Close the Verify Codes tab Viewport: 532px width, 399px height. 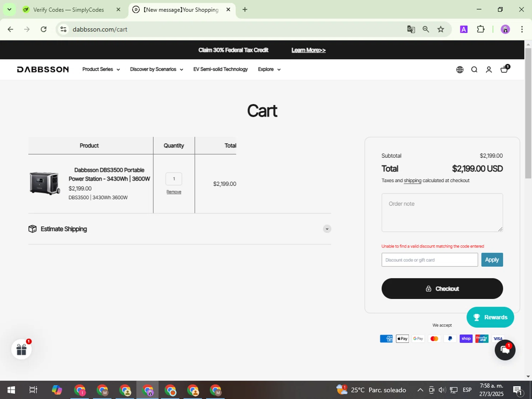coord(118,10)
